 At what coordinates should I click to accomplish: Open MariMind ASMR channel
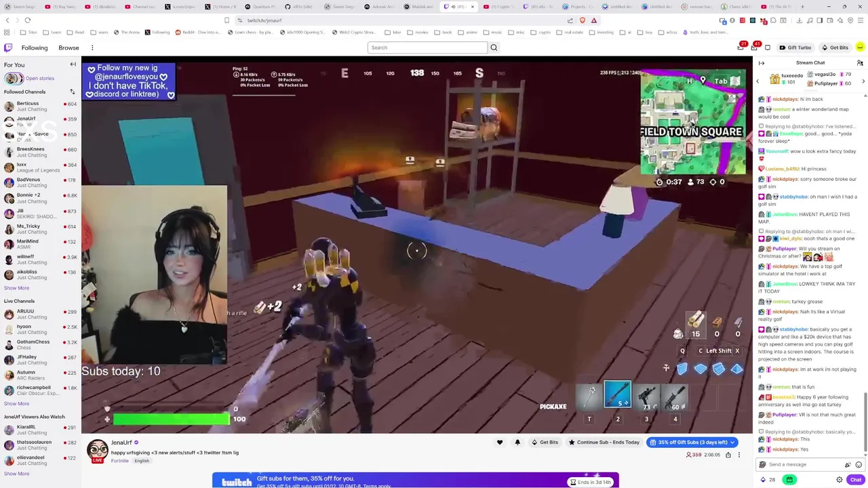click(40, 244)
